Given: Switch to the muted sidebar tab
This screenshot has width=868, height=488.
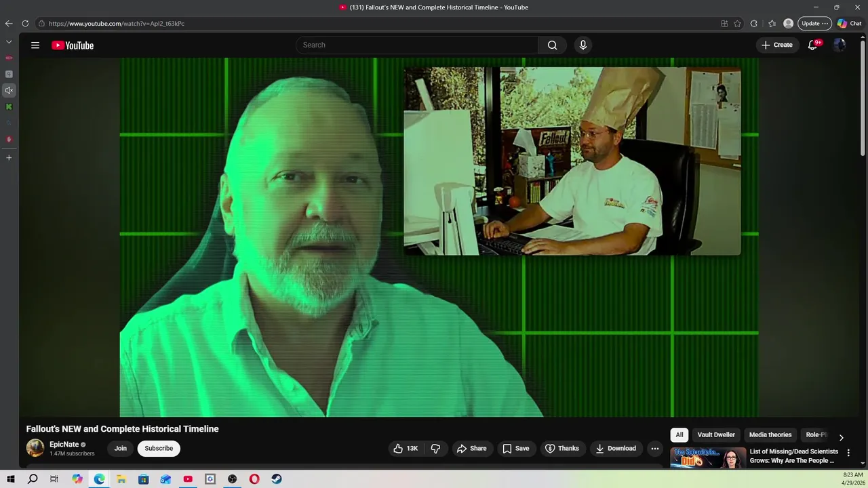Looking at the screenshot, I should pyautogui.click(x=9, y=90).
